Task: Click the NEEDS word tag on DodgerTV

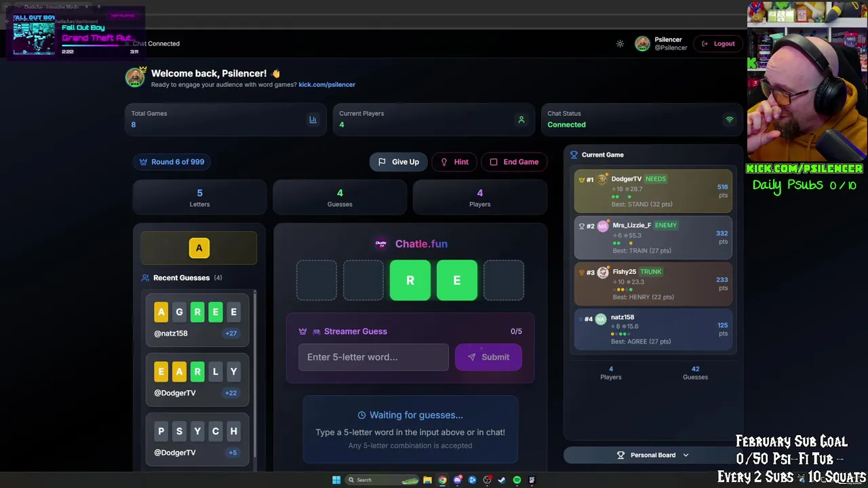Action: (656, 179)
